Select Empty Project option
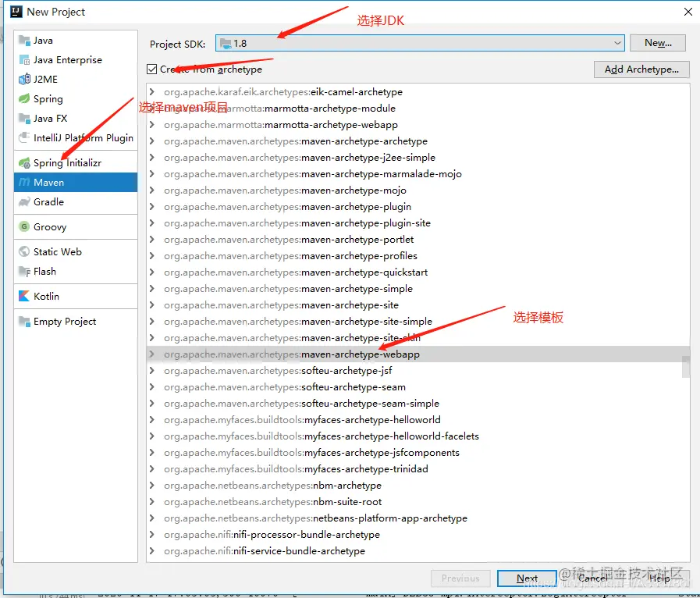This screenshot has height=598, width=700. click(76, 322)
